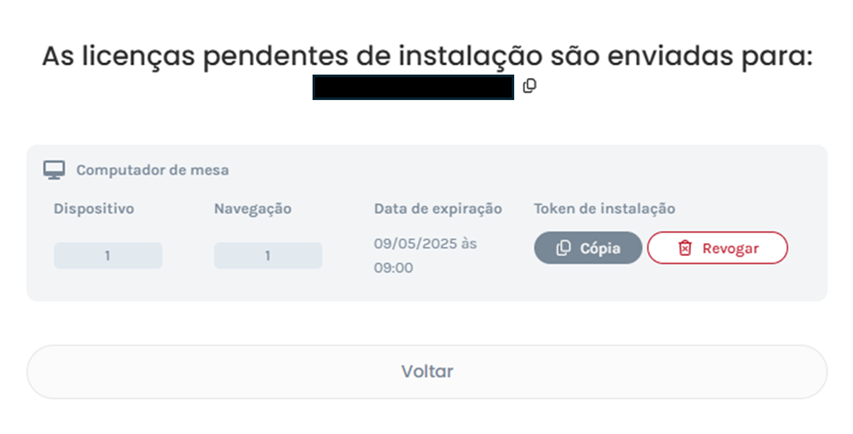Click the word "Revogar" on the red-outlined button
Image resolution: width=853 pixels, height=434 pixels.
[730, 248]
